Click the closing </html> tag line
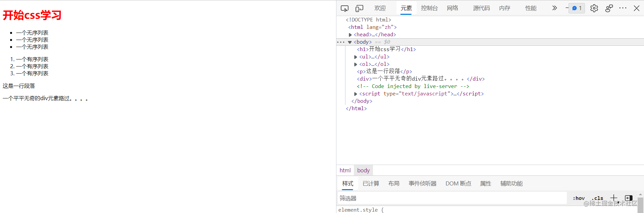Screen dimensions: 644x213 [356, 109]
